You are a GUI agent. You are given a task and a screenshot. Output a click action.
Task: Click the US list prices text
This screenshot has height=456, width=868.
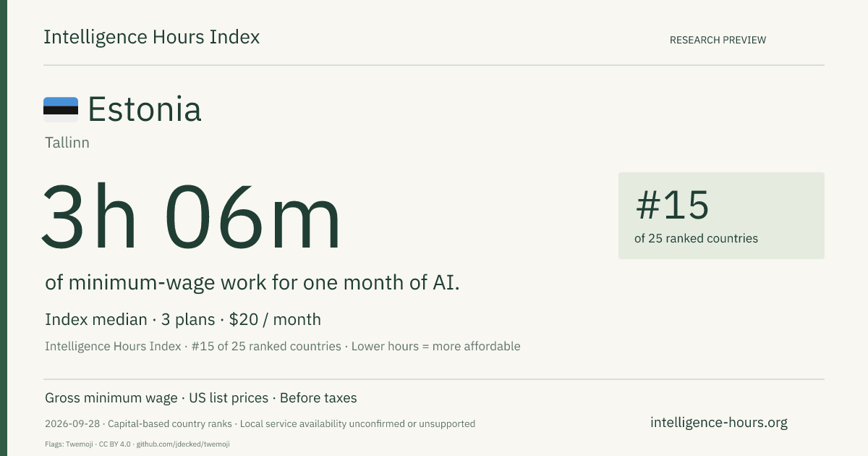[229, 398]
